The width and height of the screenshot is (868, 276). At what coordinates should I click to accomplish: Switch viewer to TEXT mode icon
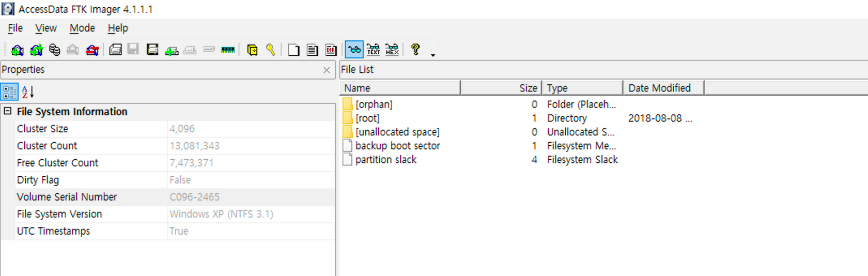coord(374,50)
